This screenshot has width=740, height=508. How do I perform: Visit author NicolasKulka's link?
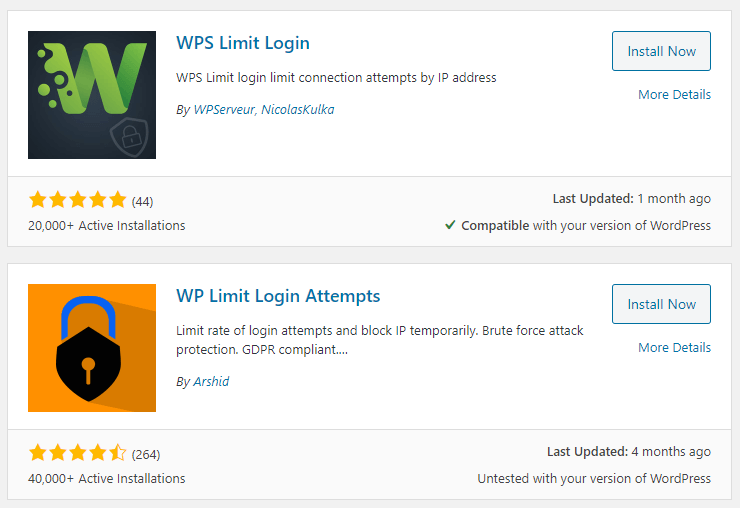coord(297,110)
